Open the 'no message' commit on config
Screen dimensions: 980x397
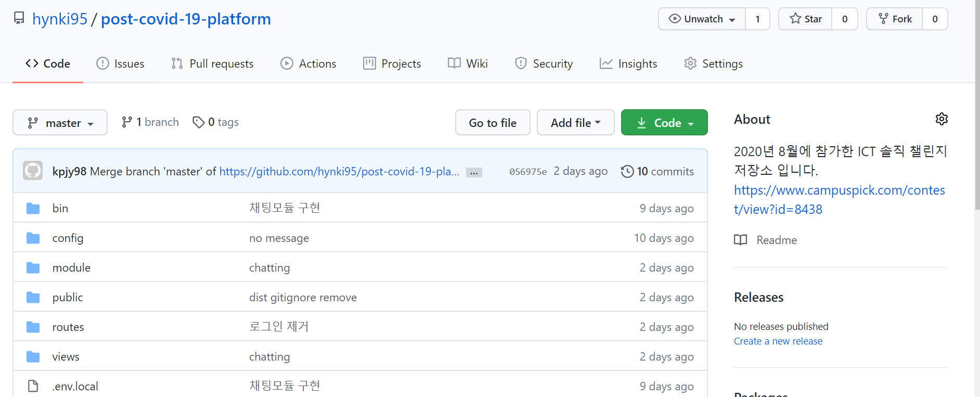[279, 238]
